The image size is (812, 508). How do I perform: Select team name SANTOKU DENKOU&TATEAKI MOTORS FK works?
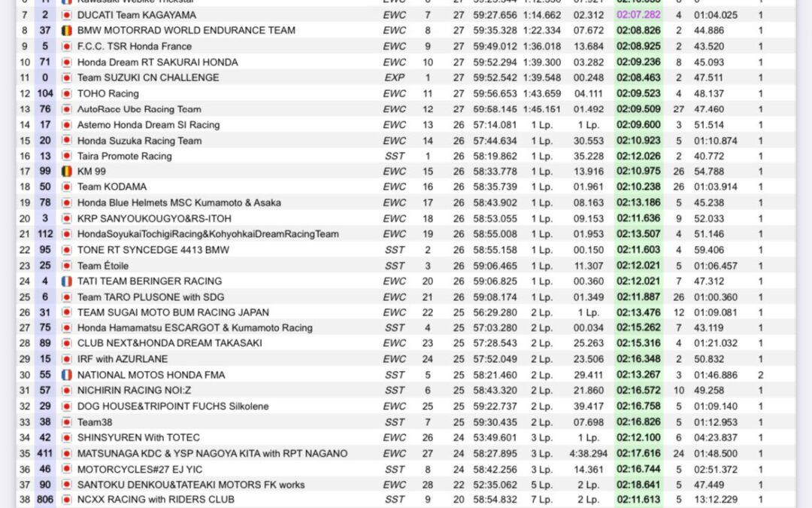pos(190,485)
